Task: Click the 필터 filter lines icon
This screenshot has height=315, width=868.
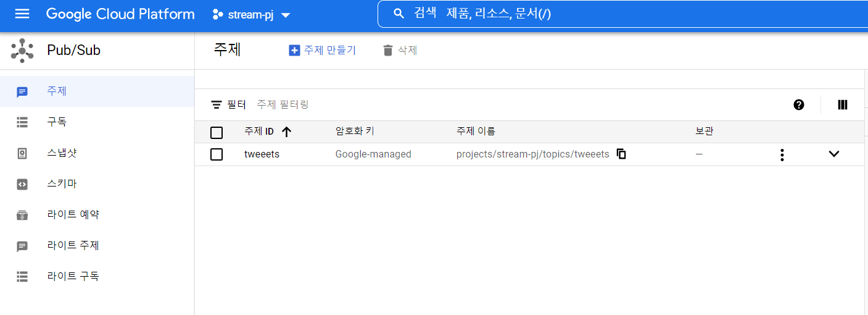Action: pos(216,105)
